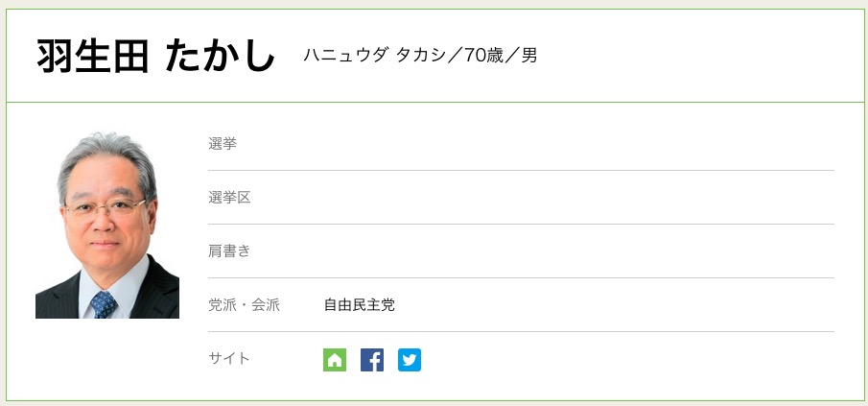The height and width of the screenshot is (406, 868).
Task: Click the empty value area beside 肩書き
Action: point(575,251)
